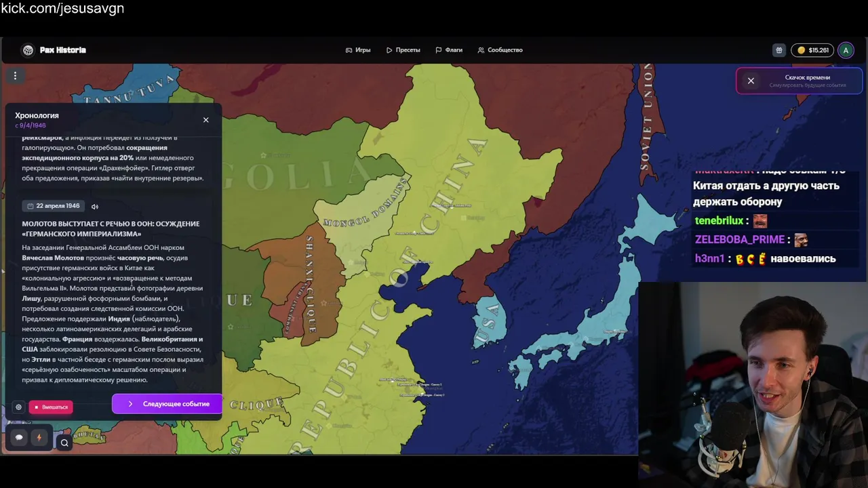Open the Игры menu
The height and width of the screenshot is (488, 868).
[x=358, y=50]
